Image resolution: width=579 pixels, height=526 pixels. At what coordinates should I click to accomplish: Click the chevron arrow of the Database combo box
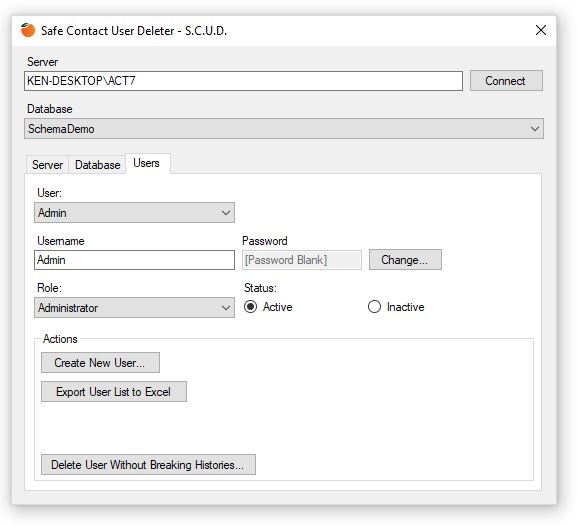(534, 129)
